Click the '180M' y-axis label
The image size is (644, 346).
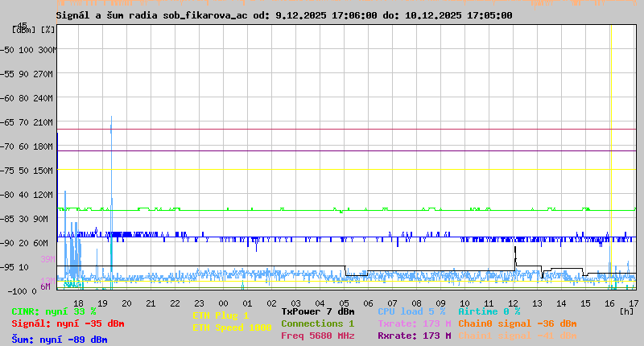pyautogui.click(x=45, y=146)
